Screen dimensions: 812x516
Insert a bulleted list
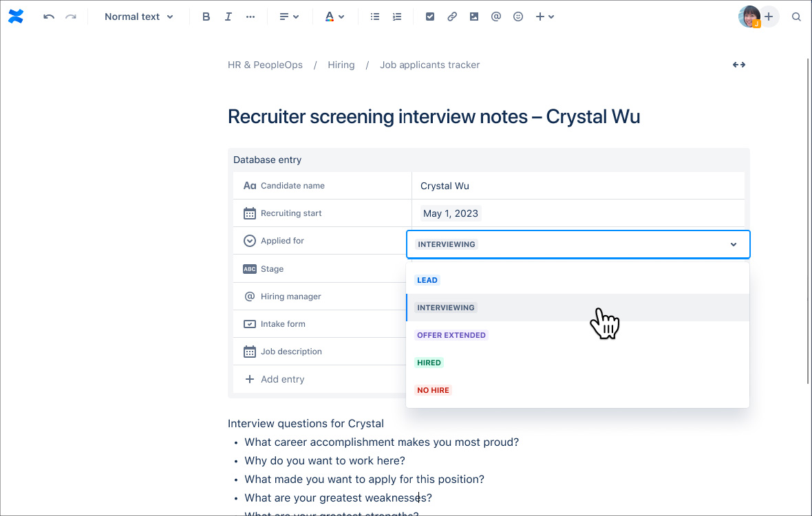click(x=375, y=17)
